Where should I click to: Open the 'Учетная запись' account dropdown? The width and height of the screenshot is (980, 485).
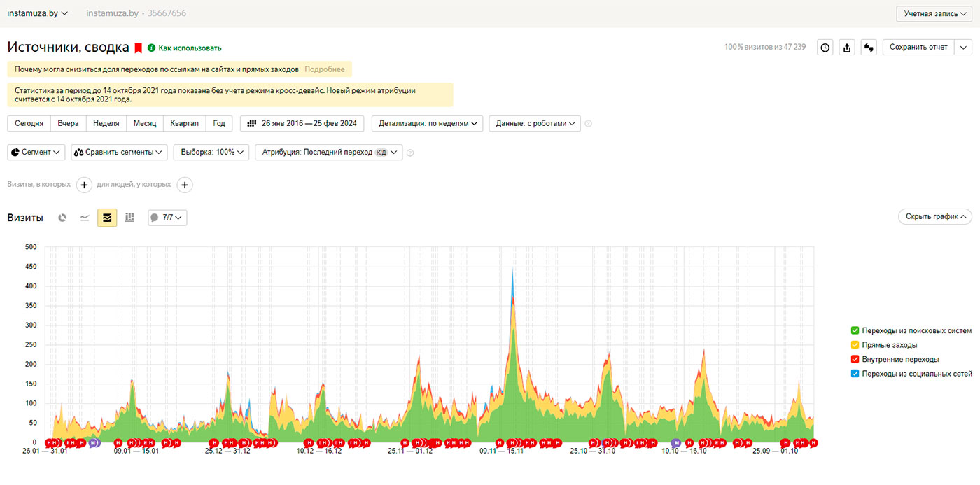click(934, 13)
